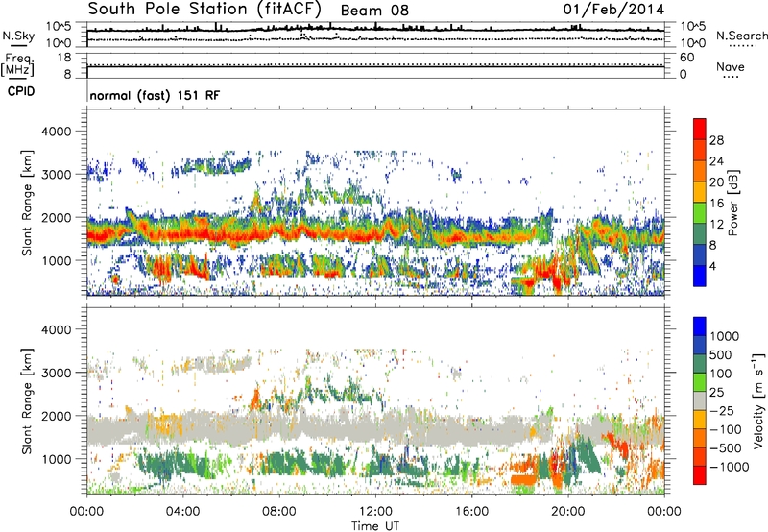Select the -1000 tick on Velocity colorbar
The image size is (768, 532).
[x=729, y=467]
